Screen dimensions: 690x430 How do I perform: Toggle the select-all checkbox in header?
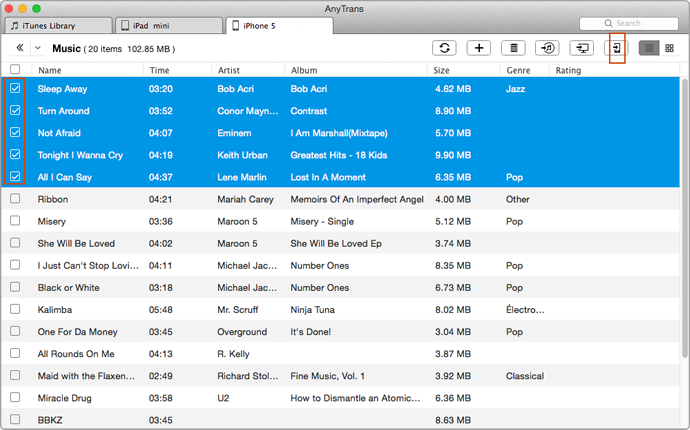pyautogui.click(x=15, y=69)
